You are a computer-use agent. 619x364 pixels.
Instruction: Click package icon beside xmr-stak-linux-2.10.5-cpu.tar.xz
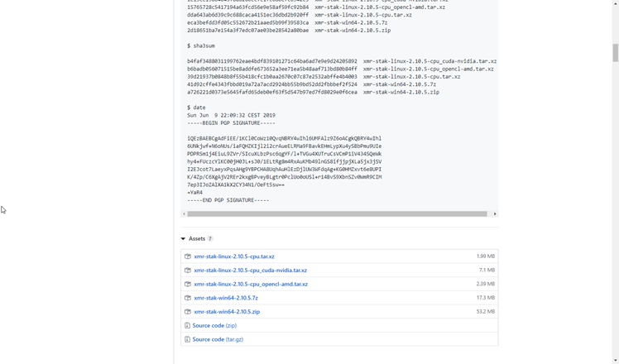tap(188, 256)
